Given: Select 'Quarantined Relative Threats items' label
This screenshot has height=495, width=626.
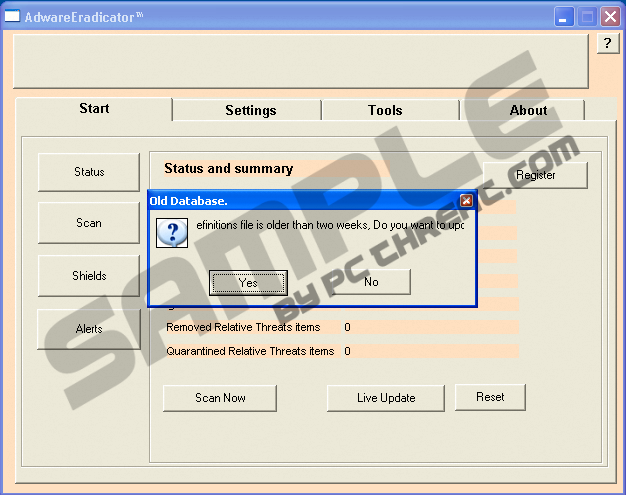Looking at the screenshot, I should (250, 351).
